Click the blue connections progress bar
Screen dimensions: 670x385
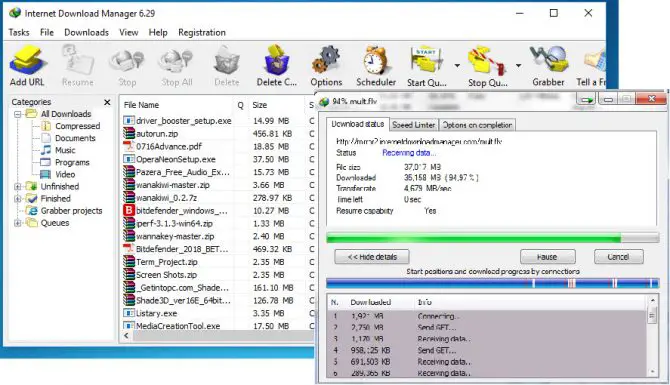(x=492, y=283)
